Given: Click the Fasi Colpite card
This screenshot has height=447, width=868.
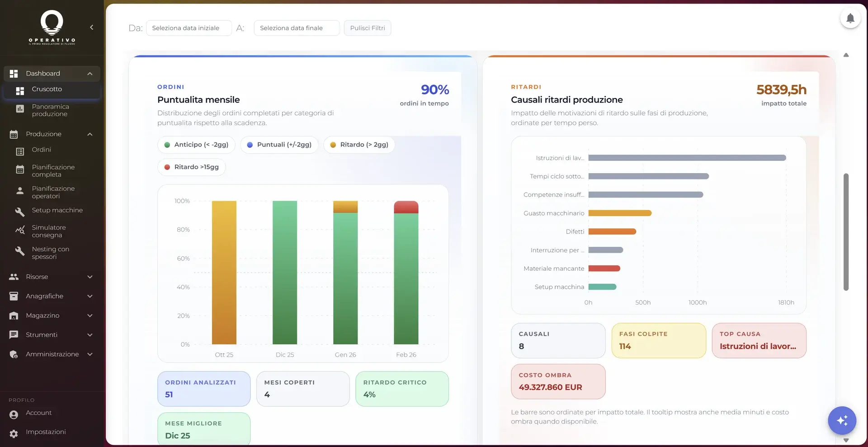Looking at the screenshot, I should (x=659, y=340).
